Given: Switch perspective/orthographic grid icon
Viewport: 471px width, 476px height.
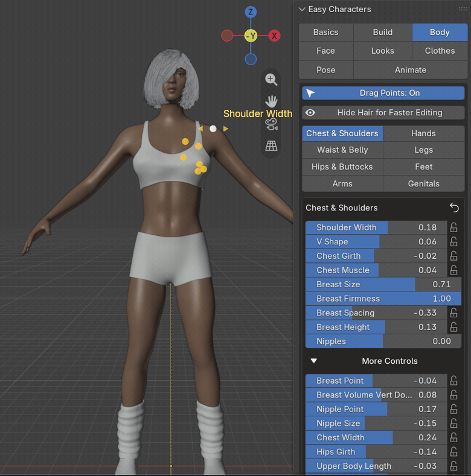Looking at the screenshot, I should [271, 146].
